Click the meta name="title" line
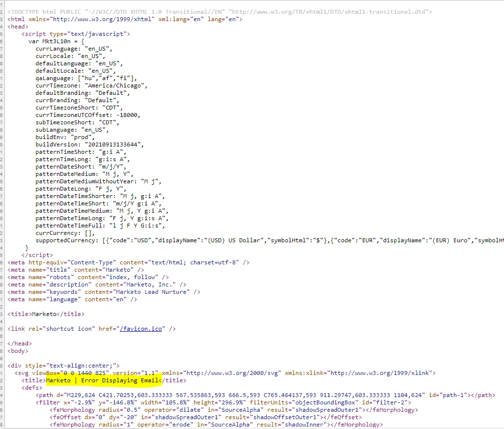 point(76,270)
